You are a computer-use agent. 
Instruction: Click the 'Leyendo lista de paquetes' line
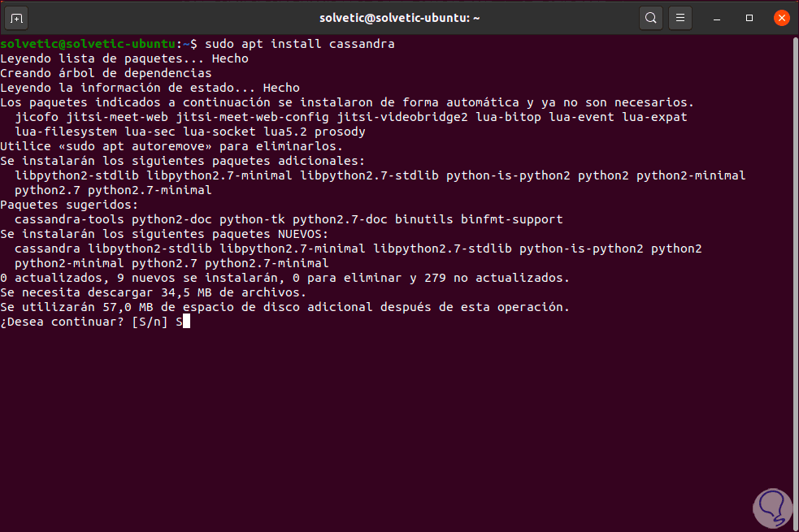click(124, 58)
